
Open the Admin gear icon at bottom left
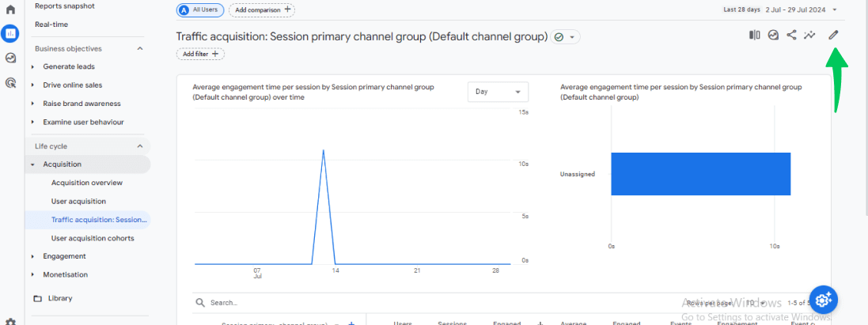(x=10, y=322)
